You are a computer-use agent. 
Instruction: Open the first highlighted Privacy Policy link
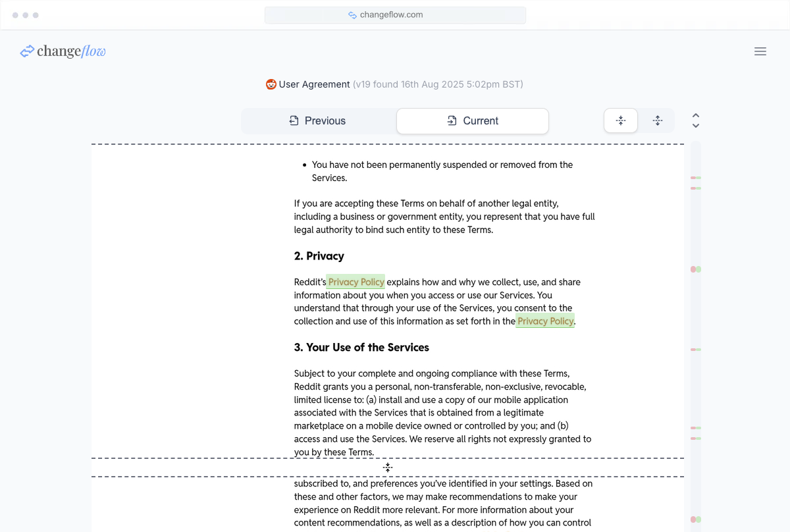(356, 282)
